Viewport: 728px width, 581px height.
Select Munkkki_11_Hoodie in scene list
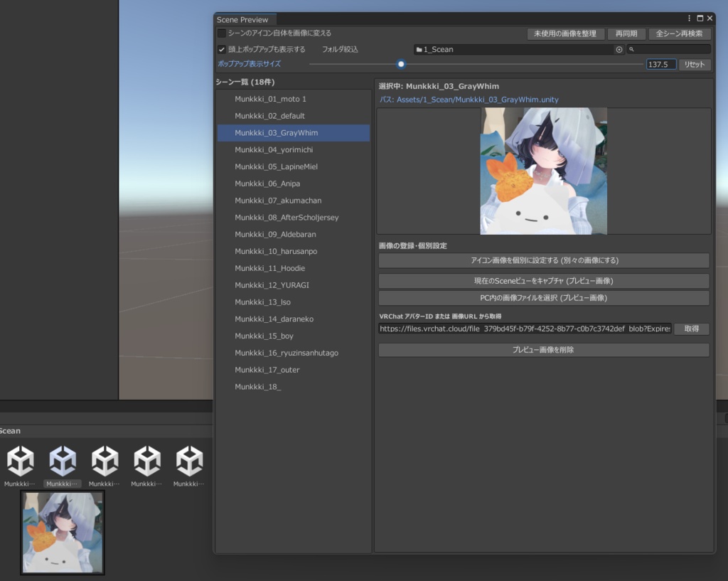tap(294, 268)
